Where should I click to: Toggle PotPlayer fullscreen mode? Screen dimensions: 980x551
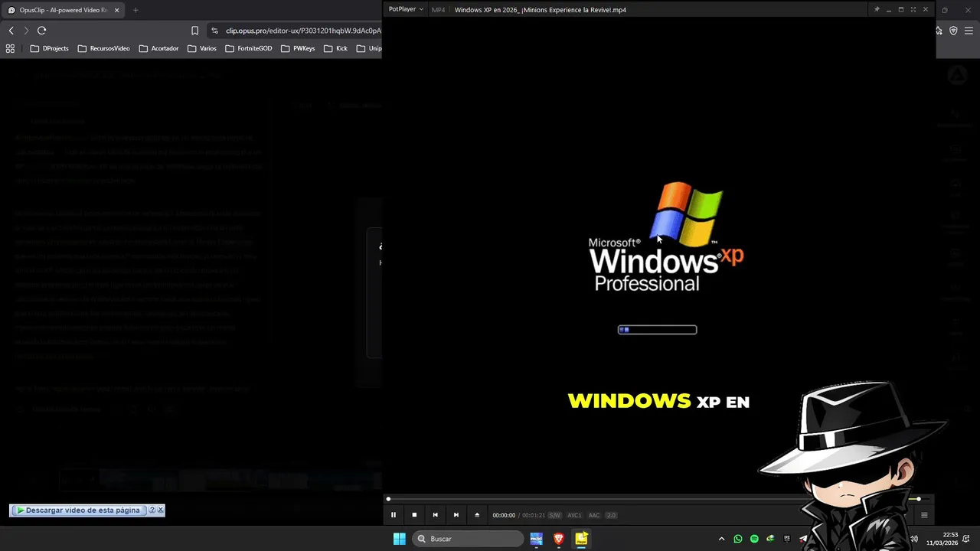[913, 9]
